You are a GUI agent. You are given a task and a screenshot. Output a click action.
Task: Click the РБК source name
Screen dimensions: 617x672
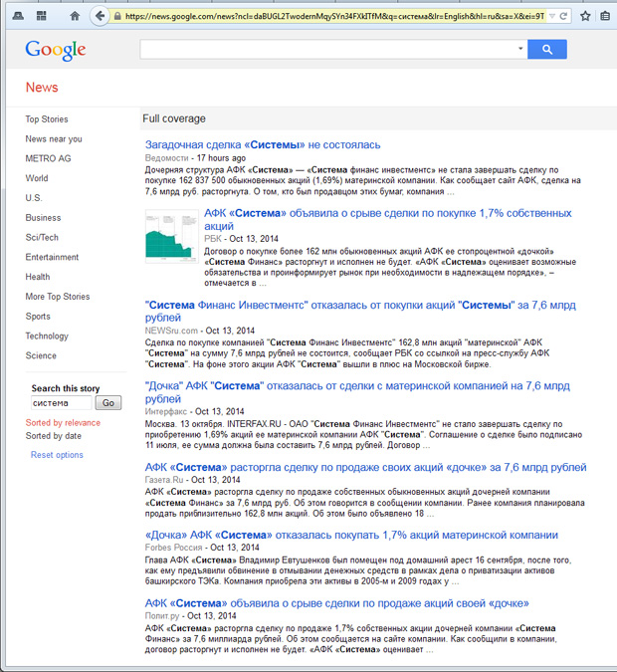(x=213, y=239)
